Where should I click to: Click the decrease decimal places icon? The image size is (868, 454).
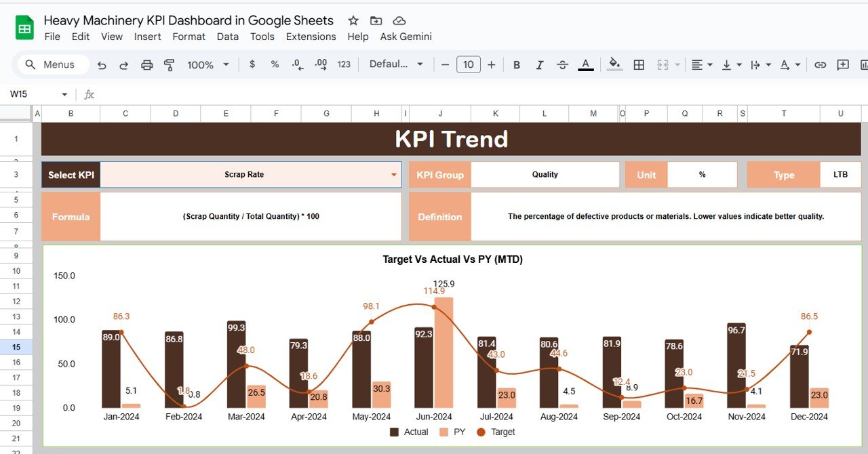point(297,64)
